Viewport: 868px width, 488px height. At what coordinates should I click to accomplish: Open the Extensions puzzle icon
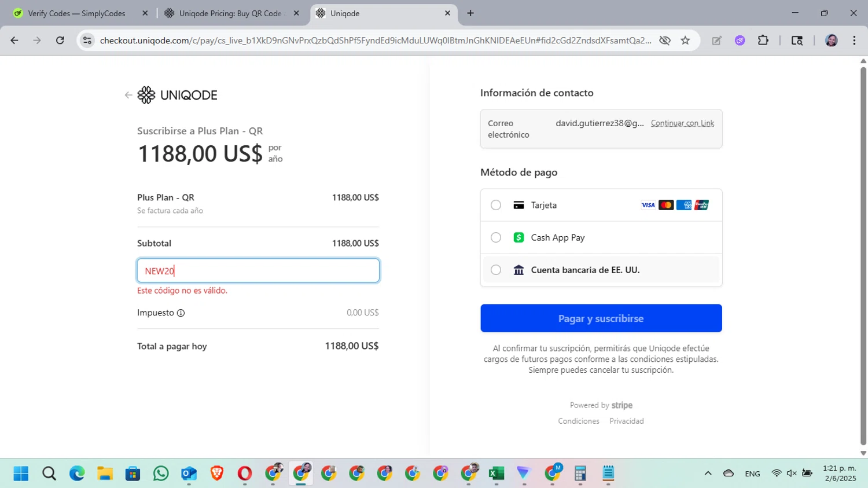(763, 41)
